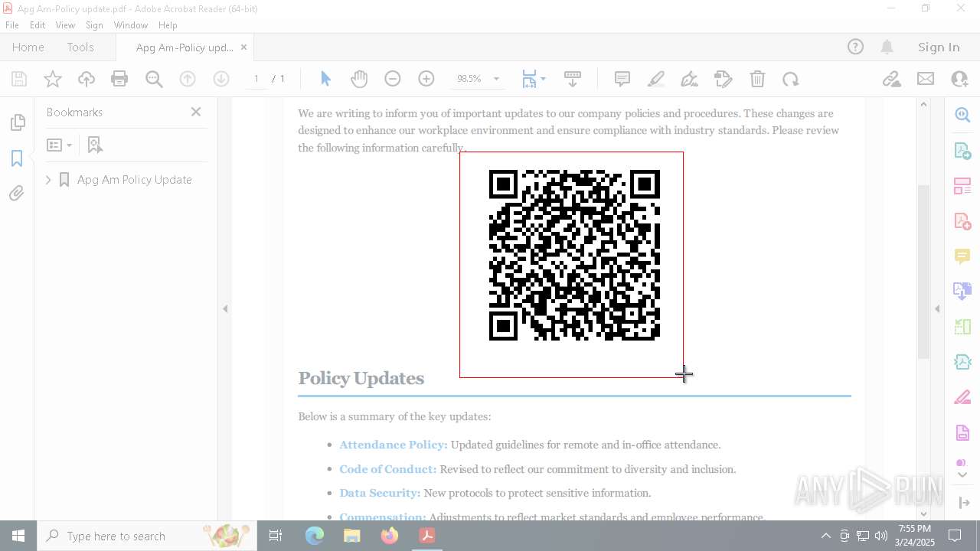Collapse the right tools pane arrow

click(937, 308)
